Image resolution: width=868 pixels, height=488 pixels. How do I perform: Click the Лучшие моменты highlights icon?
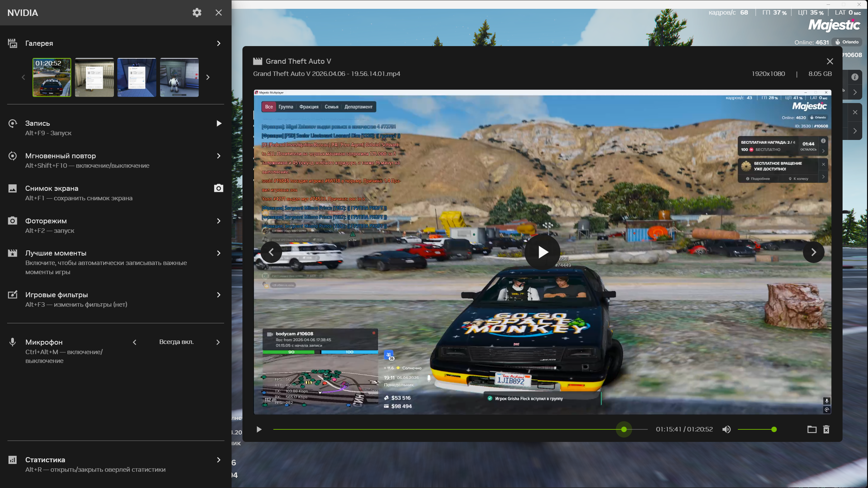13,253
